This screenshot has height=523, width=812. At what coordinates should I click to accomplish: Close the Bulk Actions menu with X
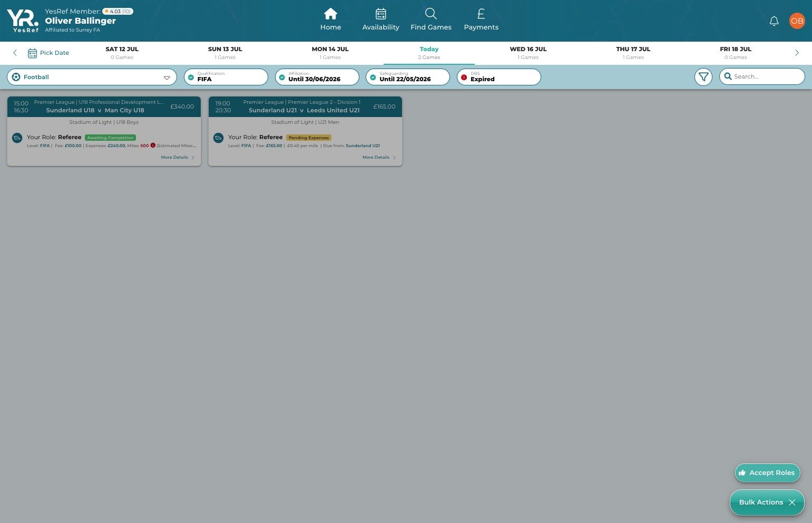click(x=792, y=502)
